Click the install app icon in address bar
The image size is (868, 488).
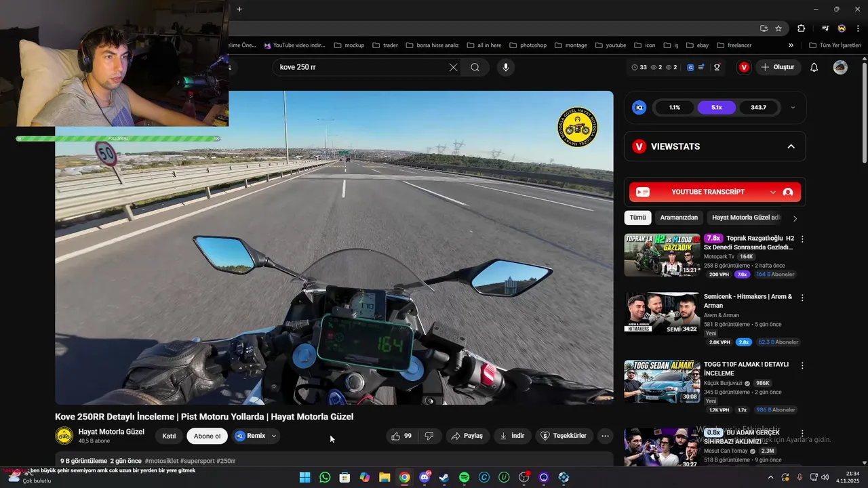pyautogui.click(x=764, y=28)
